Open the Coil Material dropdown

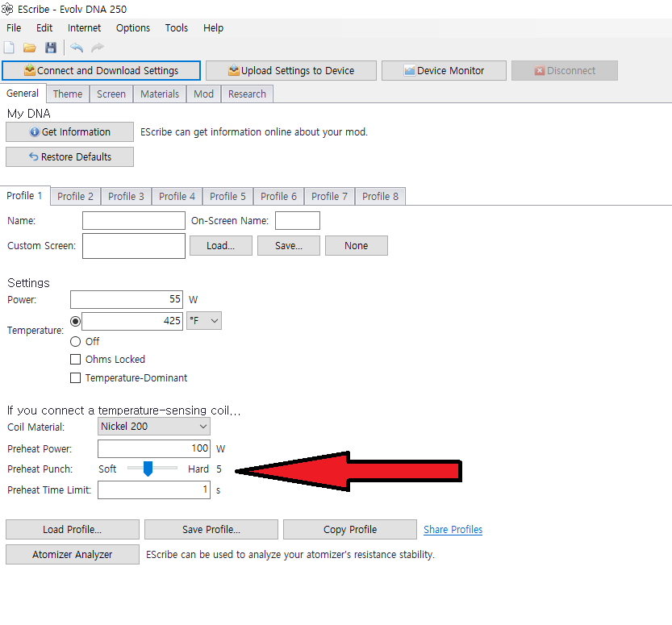coord(153,427)
